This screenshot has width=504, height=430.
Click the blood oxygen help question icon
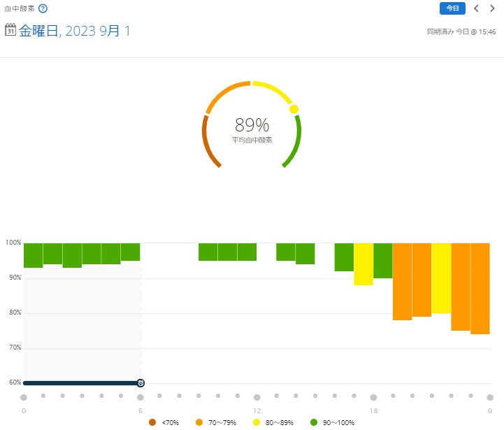(43, 8)
